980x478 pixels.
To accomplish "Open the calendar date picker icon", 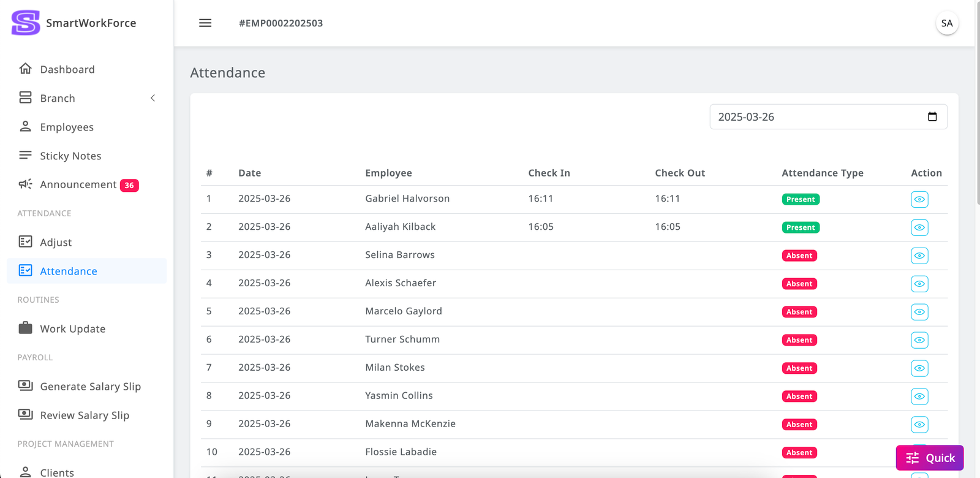I will pyautogui.click(x=932, y=116).
